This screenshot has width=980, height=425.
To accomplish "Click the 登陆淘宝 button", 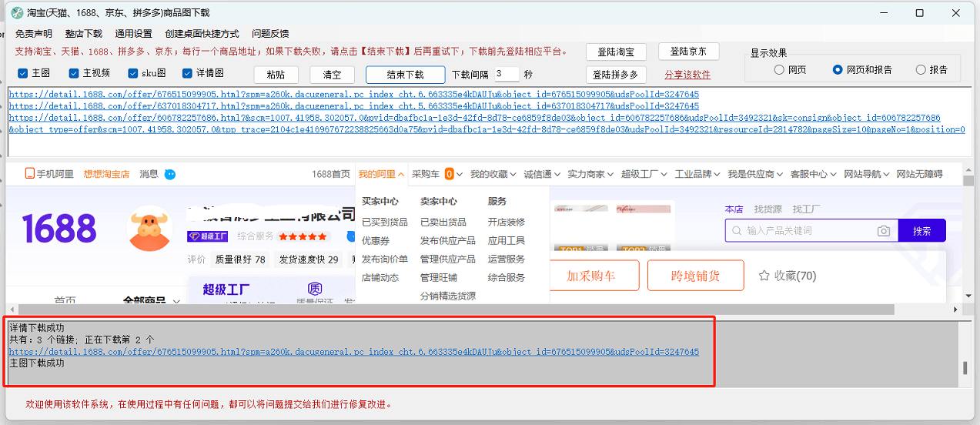I will click(x=616, y=52).
